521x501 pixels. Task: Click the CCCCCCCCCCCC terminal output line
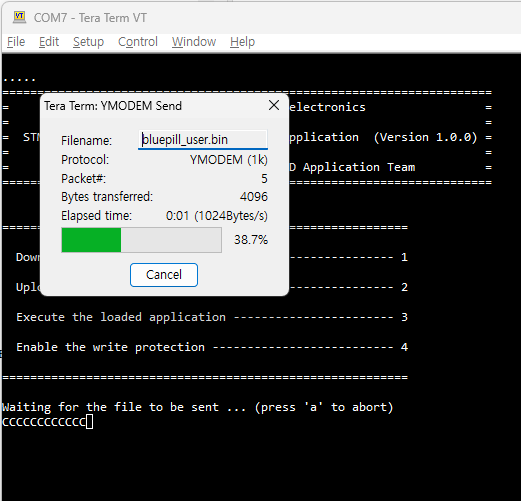point(44,422)
